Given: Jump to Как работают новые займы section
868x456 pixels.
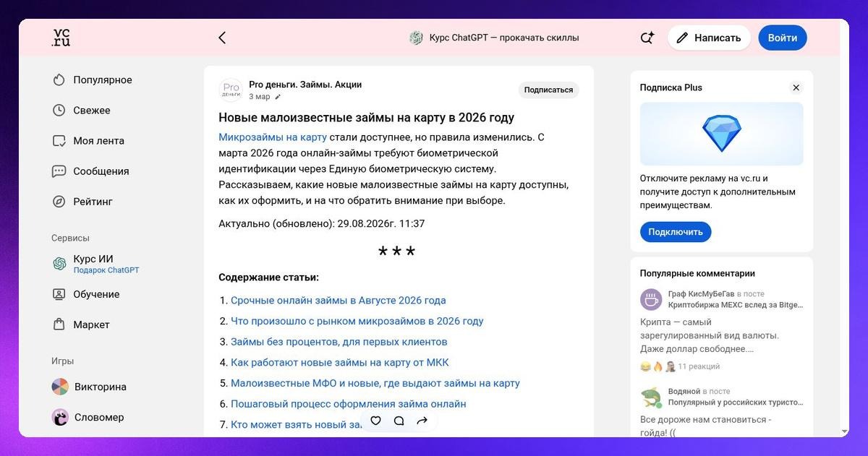Looking at the screenshot, I should 340,362.
